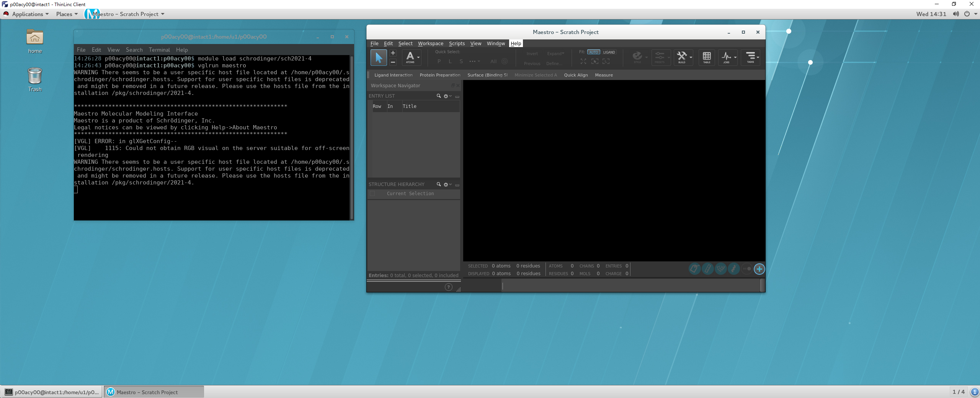Click the Previous selection button
Image resolution: width=980 pixels, height=398 pixels.
click(x=532, y=64)
